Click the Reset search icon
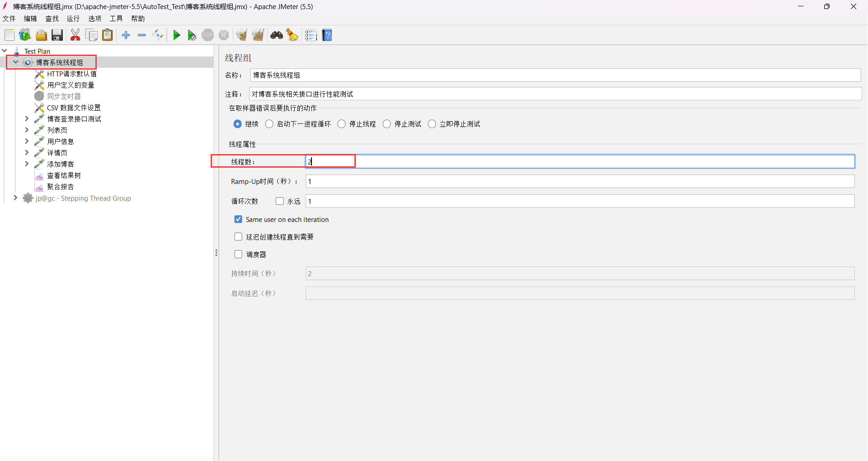The image size is (868, 461). pos(292,35)
